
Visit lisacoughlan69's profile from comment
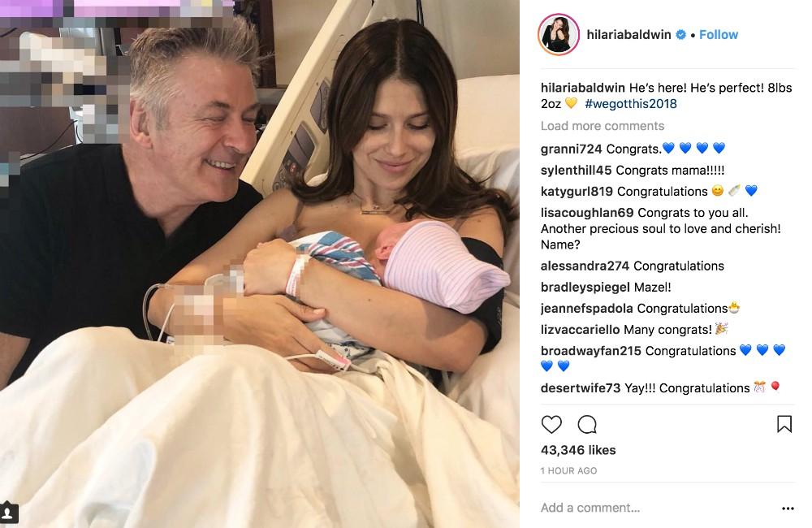(587, 213)
